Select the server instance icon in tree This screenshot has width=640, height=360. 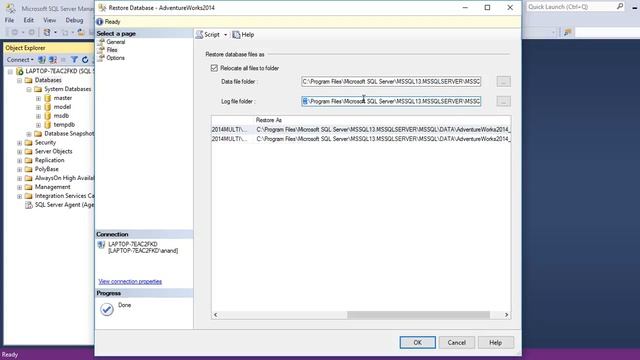(19, 71)
